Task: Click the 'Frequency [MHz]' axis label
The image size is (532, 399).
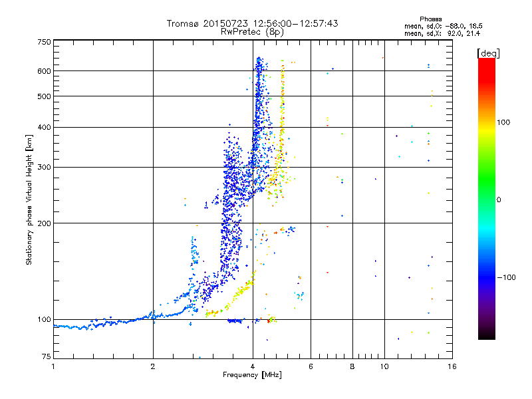Action: coord(252,375)
